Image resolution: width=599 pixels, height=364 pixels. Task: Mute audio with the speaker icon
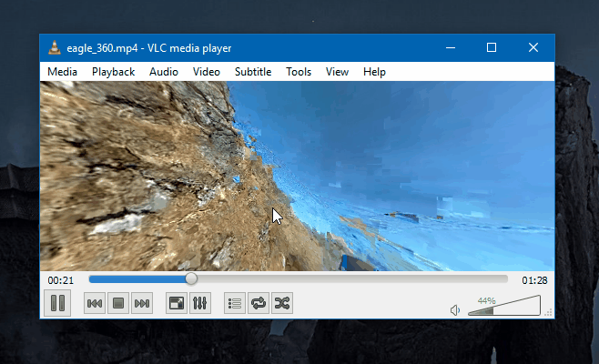(x=454, y=310)
